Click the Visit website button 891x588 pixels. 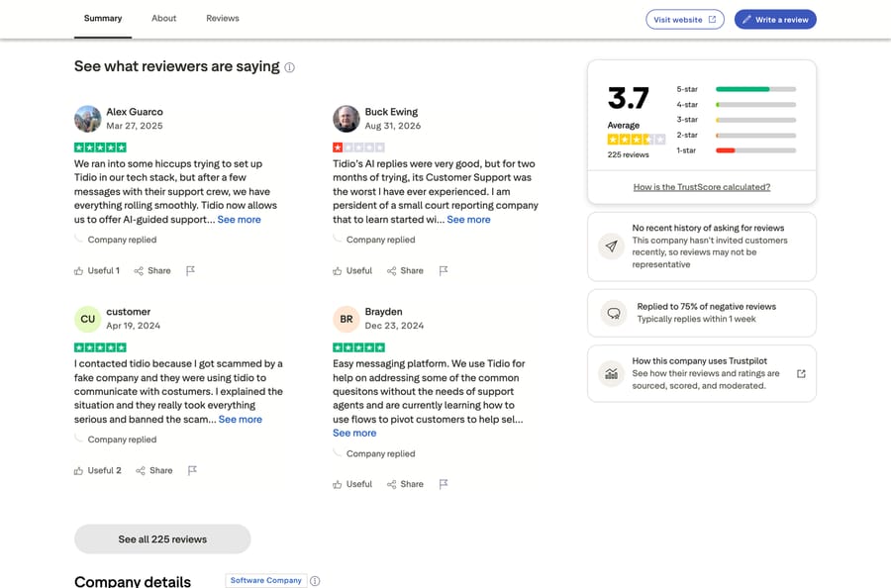point(685,20)
